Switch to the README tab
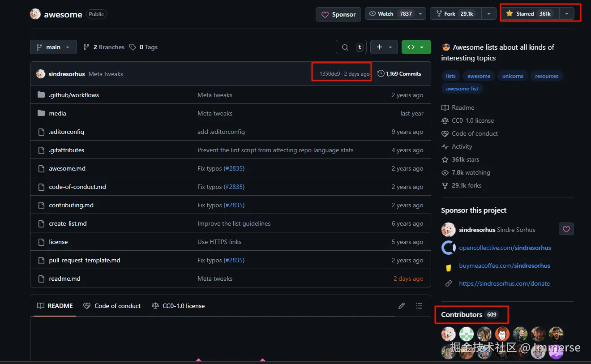 (x=55, y=306)
